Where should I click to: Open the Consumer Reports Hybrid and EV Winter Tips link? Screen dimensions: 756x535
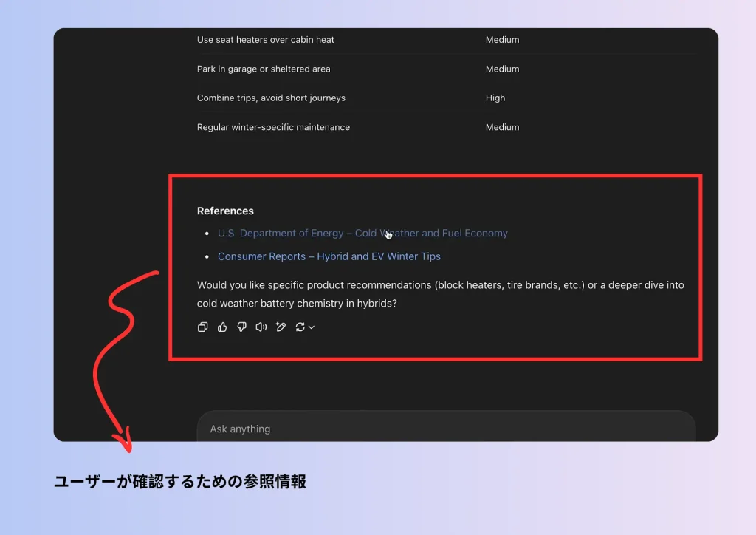[x=329, y=256]
